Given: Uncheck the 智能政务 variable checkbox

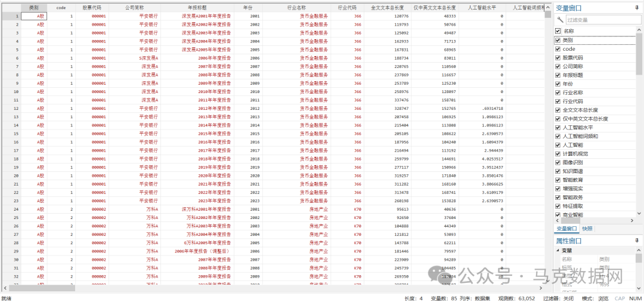Looking at the screenshot, I should (x=558, y=197).
